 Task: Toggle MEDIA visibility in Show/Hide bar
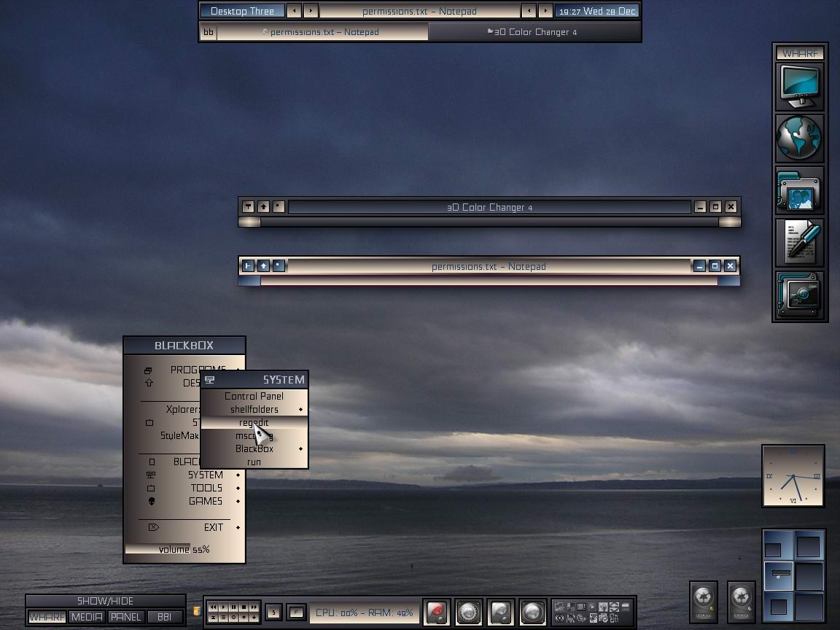[x=87, y=617]
